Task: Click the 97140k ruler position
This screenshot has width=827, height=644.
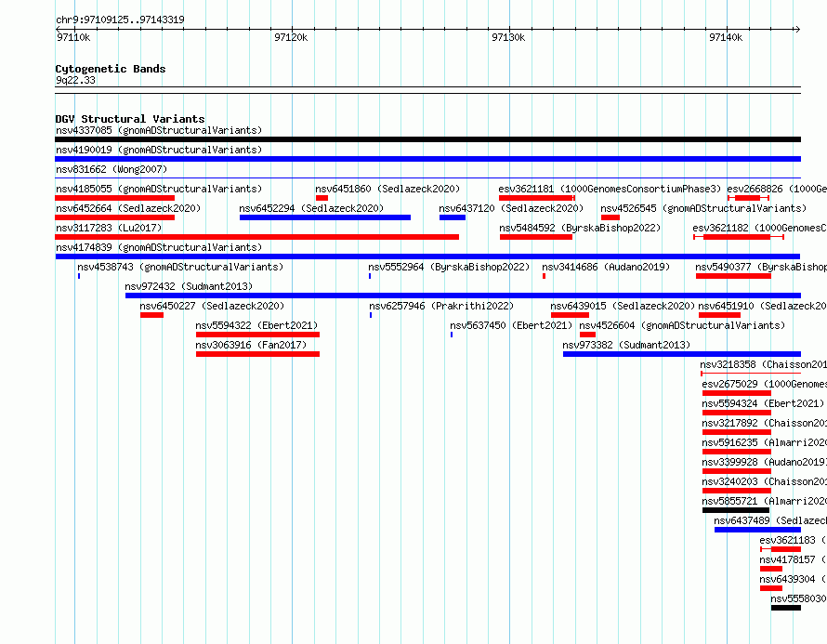Action: coord(726,37)
